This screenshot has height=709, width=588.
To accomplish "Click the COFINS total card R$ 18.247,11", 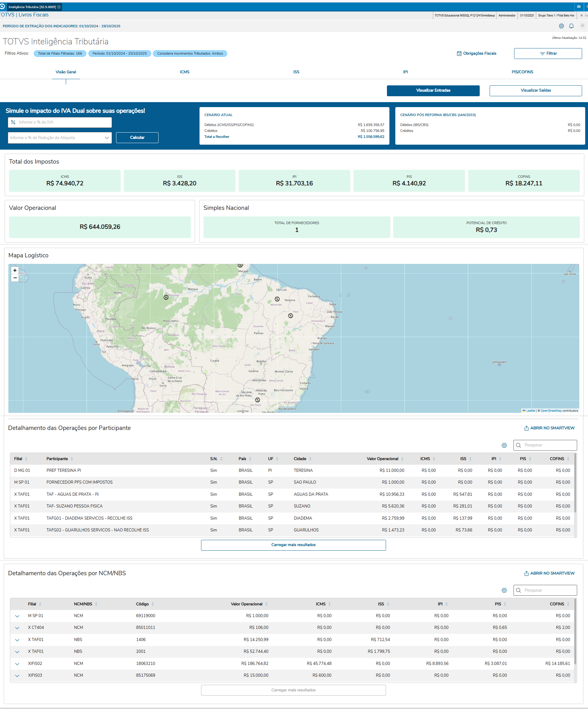I will [x=524, y=181].
